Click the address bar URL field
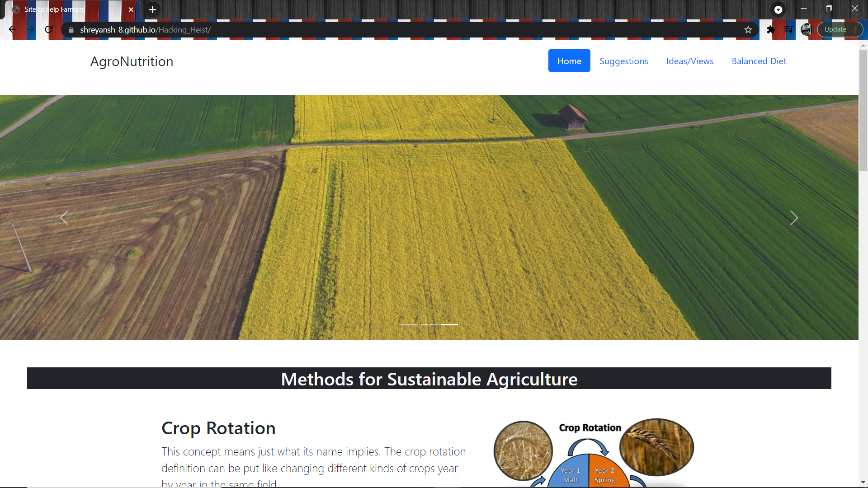Screen dimensions: 868x488 click(x=362, y=30)
